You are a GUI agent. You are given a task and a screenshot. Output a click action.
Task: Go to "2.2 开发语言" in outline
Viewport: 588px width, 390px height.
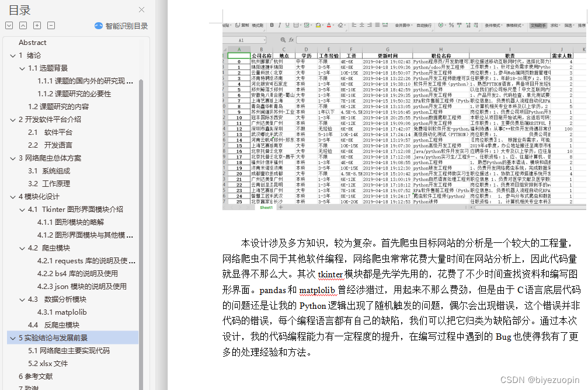[x=50, y=145]
